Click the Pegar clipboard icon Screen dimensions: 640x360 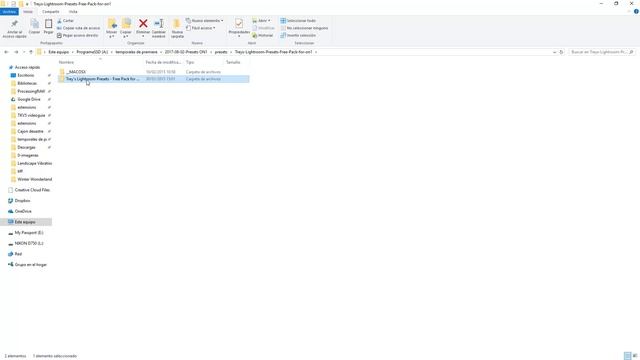click(49, 24)
